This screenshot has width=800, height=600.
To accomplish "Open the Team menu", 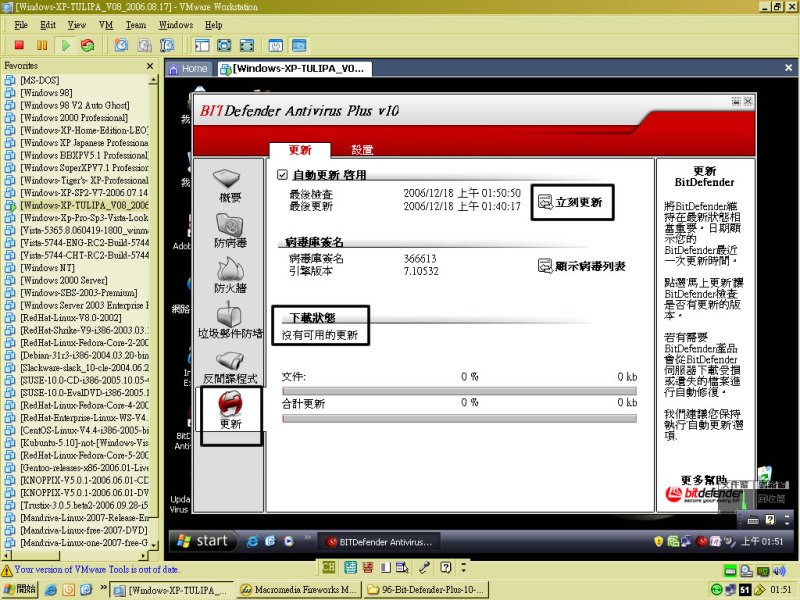I will click(x=136, y=24).
